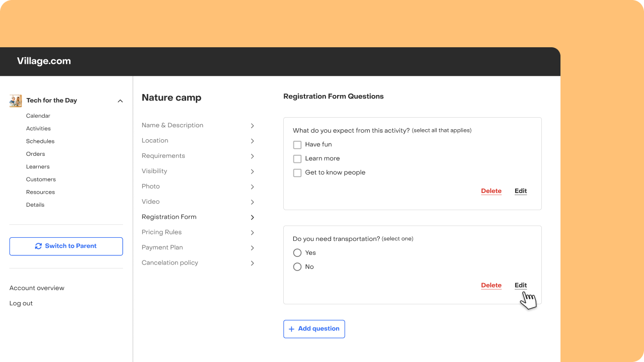Image resolution: width=644 pixels, height=362 pixels.
Task: Click the Tech for the Day avatar thumbnail
Action: pos(16,101)
